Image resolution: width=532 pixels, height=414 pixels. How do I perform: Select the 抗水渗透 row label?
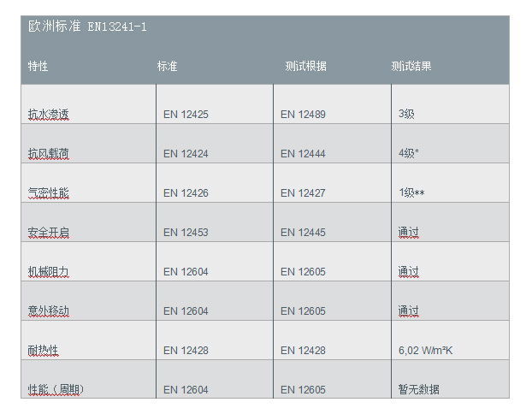48,114
